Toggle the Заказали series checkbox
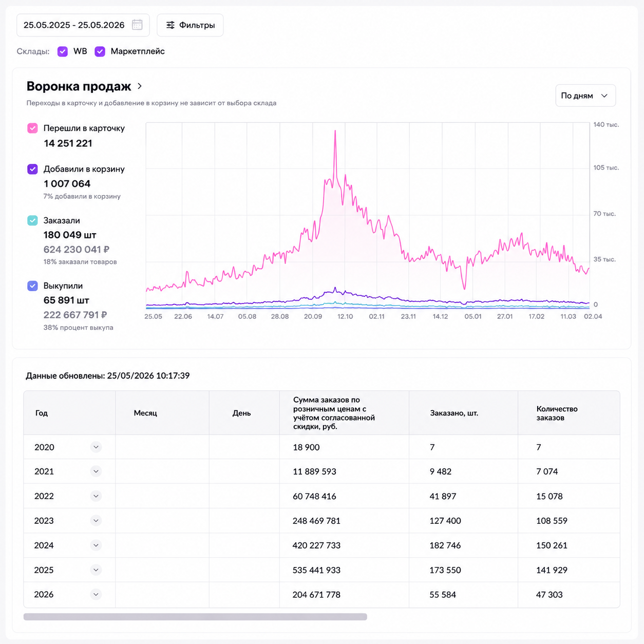644x644 pixels. coord(32,220)
